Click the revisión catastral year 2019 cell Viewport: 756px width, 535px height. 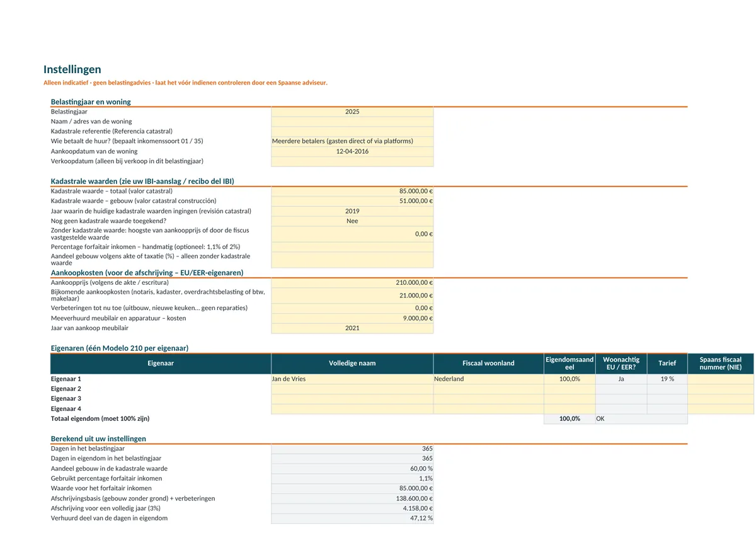click(x=352, y=211)
